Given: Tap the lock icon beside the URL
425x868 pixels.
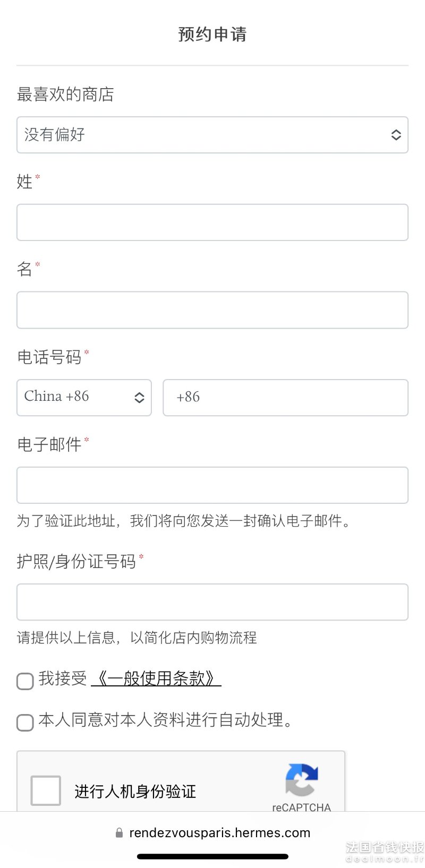Looking at the screenshot, I should (x=120, y=833).
